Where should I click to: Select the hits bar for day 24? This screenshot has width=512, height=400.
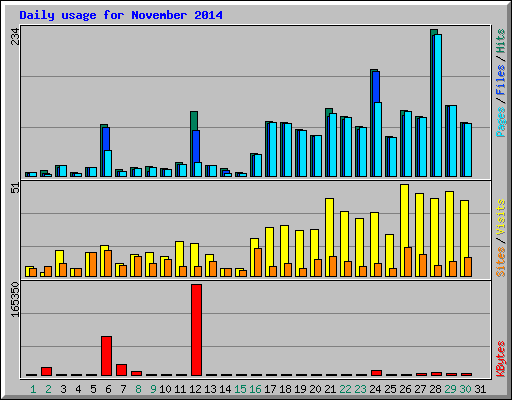tap(373, 123)
